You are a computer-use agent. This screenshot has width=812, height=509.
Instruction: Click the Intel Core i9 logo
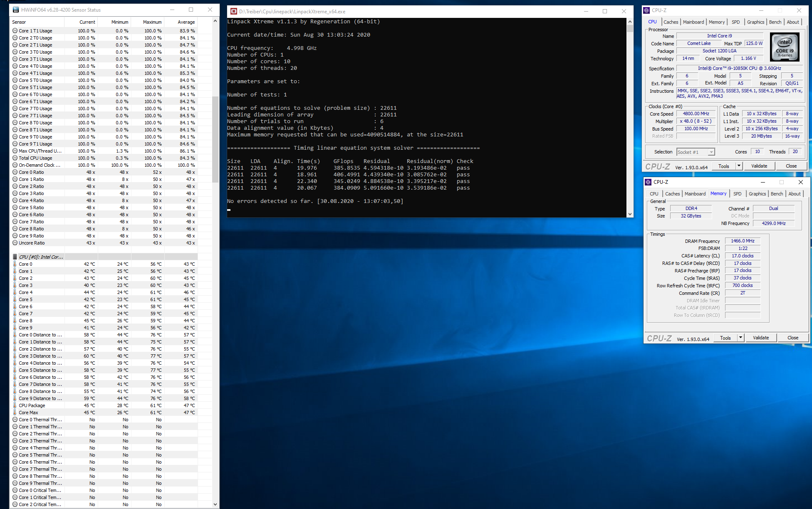(785, 47)
